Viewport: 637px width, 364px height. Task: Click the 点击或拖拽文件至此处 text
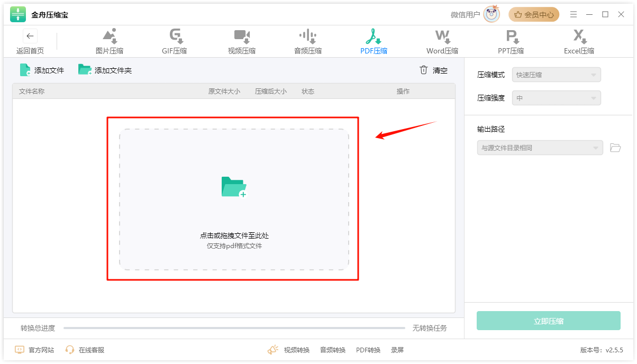234,236
